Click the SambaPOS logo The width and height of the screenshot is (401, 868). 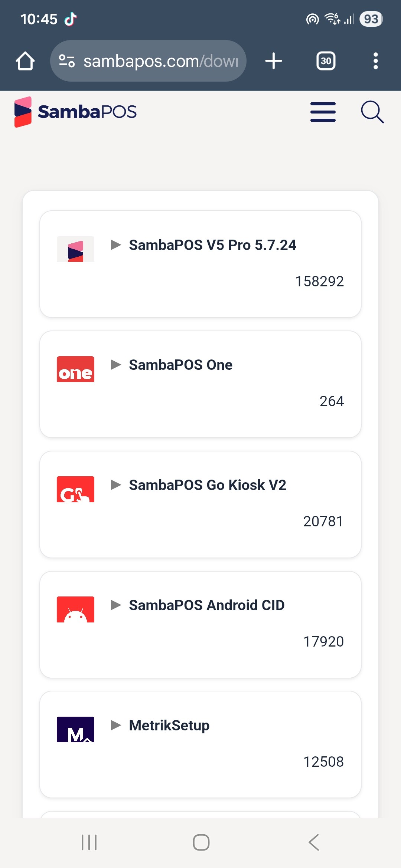(x=76, y=112)
